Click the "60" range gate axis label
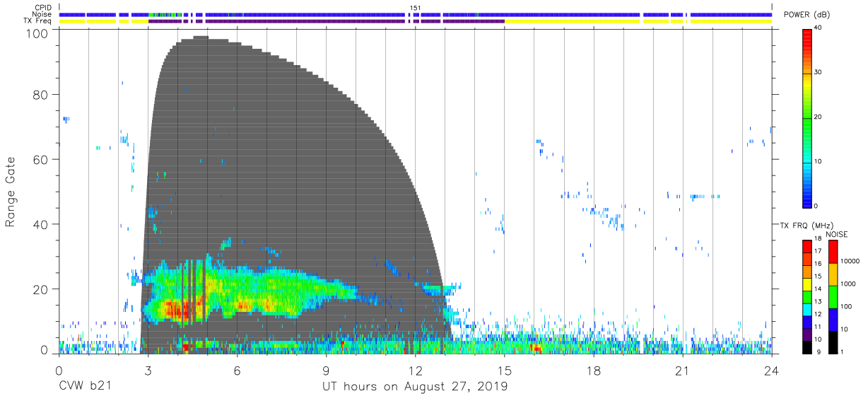868x401 pixels. tap(42, 160)
